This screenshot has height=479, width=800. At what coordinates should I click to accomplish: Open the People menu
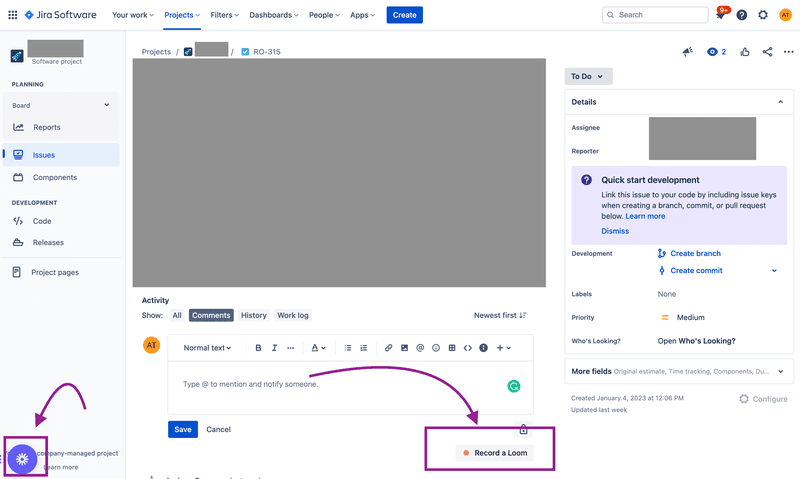tap(324, 15)
